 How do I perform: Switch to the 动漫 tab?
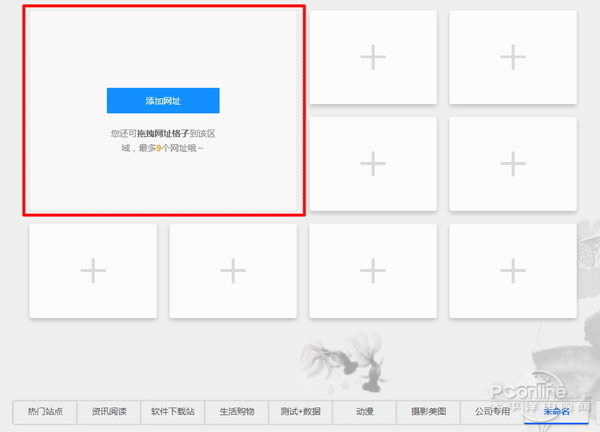tap(365, 412)
